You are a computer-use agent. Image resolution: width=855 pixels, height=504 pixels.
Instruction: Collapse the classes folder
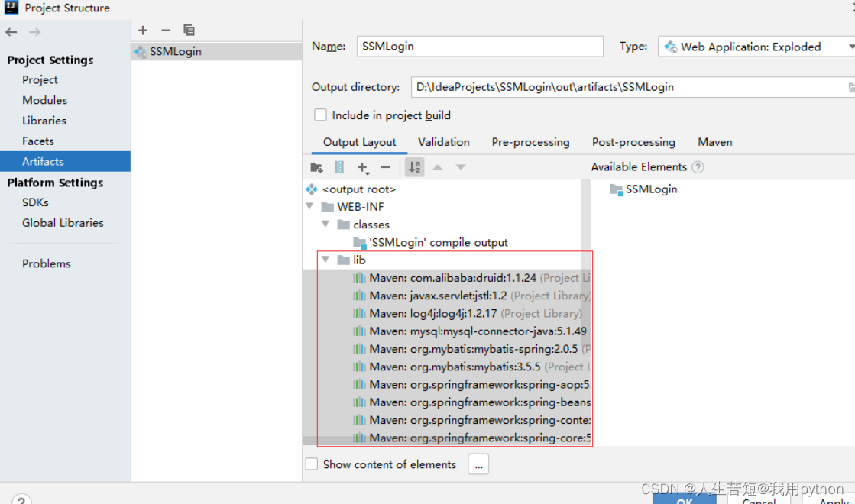[x=325, y=224]
